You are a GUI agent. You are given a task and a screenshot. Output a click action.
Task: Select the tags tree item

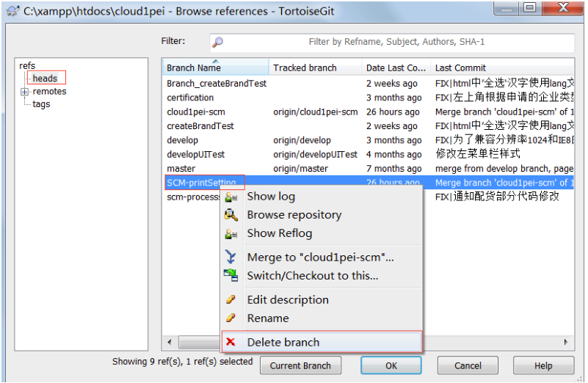coord(41,104)
